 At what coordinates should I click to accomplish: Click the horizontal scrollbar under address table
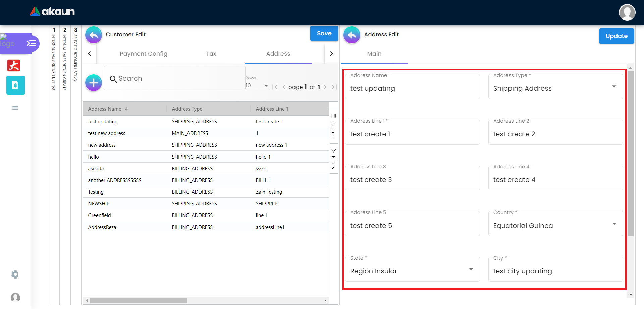pyautogui.click(x=139, y=300)
